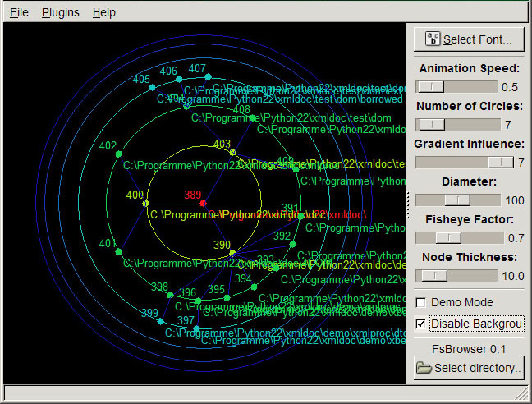The width and height of the screenshot is (532, 404).
Task: Click the Fisheye Factor slider handle
Action: [x=448, y=238]
